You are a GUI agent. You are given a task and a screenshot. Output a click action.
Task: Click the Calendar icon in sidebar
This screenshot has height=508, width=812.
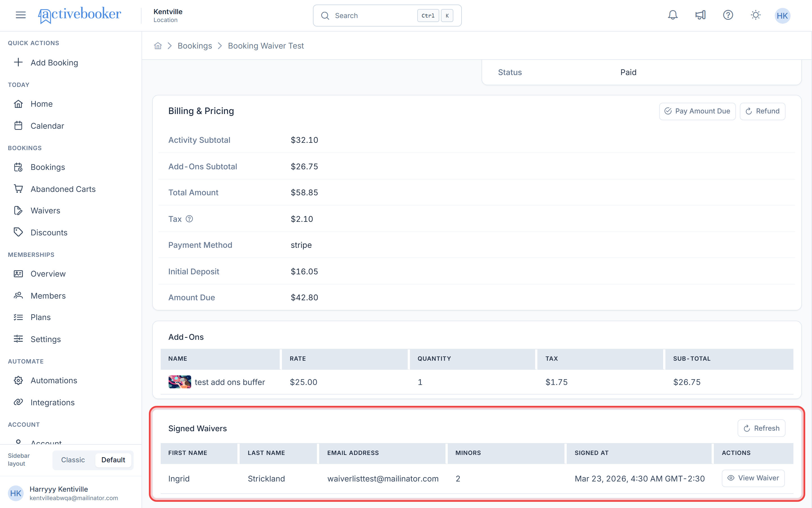[18, 126]
